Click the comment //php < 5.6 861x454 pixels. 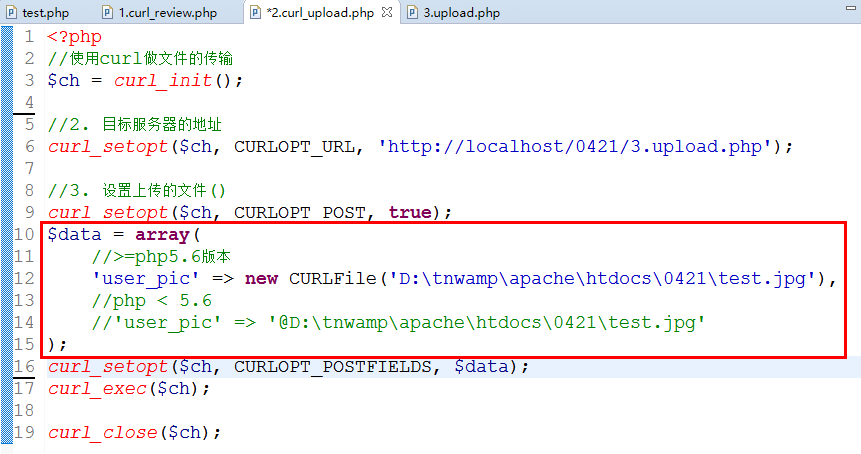pos(151,301)
